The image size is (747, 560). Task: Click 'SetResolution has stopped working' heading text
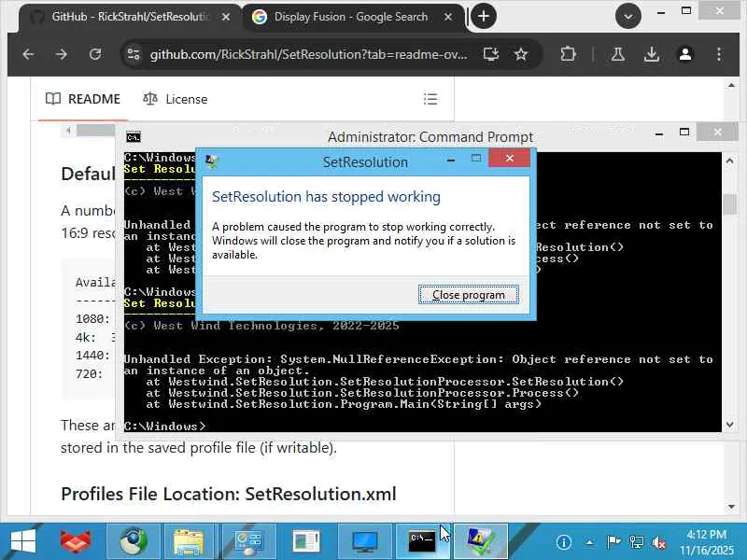pyautogui.click(x=326, y=197)
